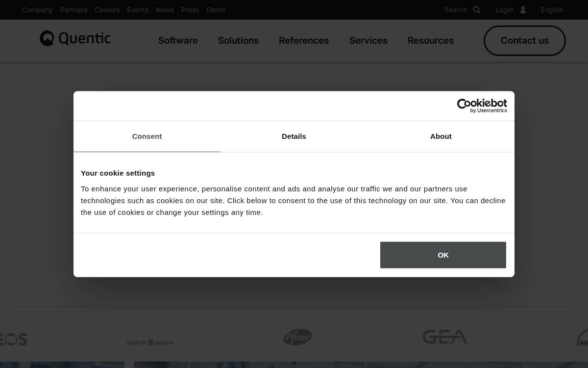The height and width of the screenshot is (368, 588).
Task: Click the search magnifier icon
Action: pos(477,10)
